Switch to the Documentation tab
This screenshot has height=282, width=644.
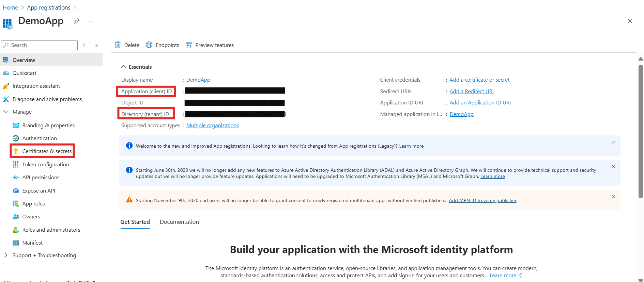(x=179, y=222)
